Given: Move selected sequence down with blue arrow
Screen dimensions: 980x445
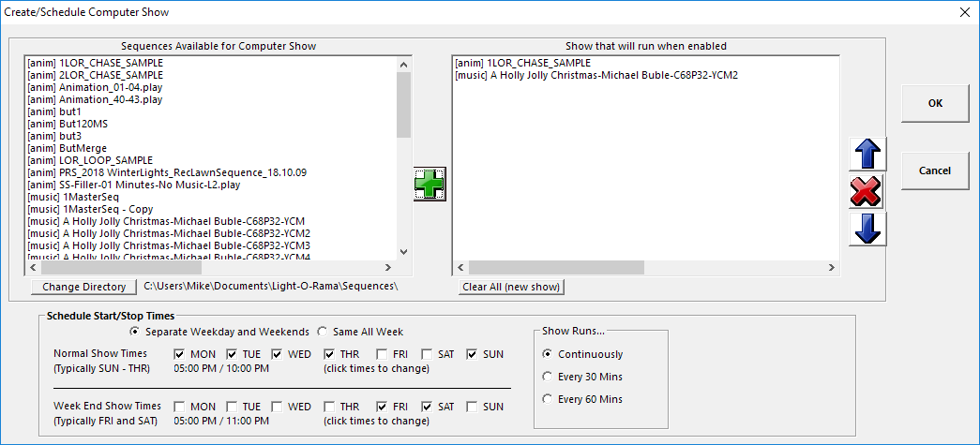Looking at the screenshot, I should pyautogui.click(x=867, y=229).
